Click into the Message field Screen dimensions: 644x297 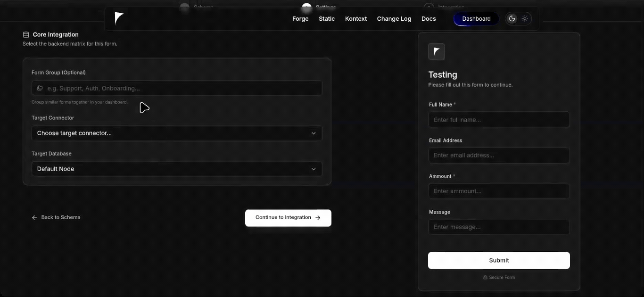tap(499, 227)
